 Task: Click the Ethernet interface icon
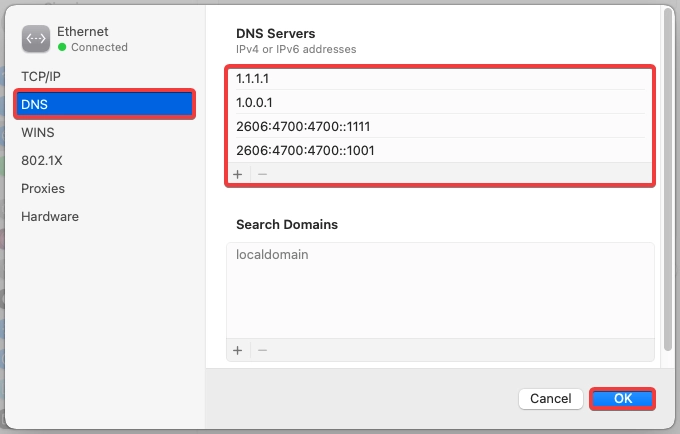(x=36, y=39)
